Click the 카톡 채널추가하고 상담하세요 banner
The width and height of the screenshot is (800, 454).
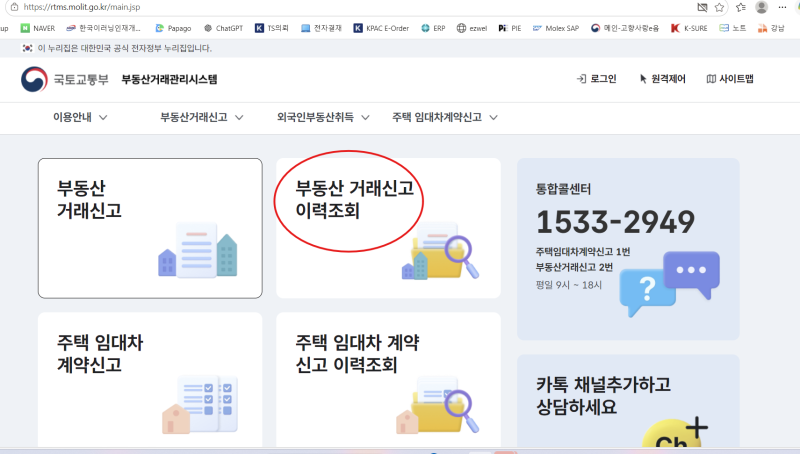point(628,401)
